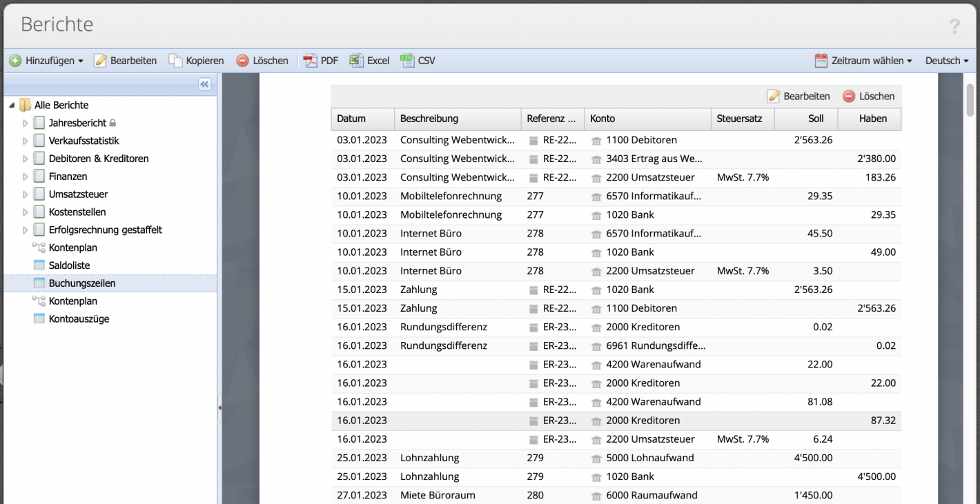Expand the Finanzen report tree

(27, 176)
